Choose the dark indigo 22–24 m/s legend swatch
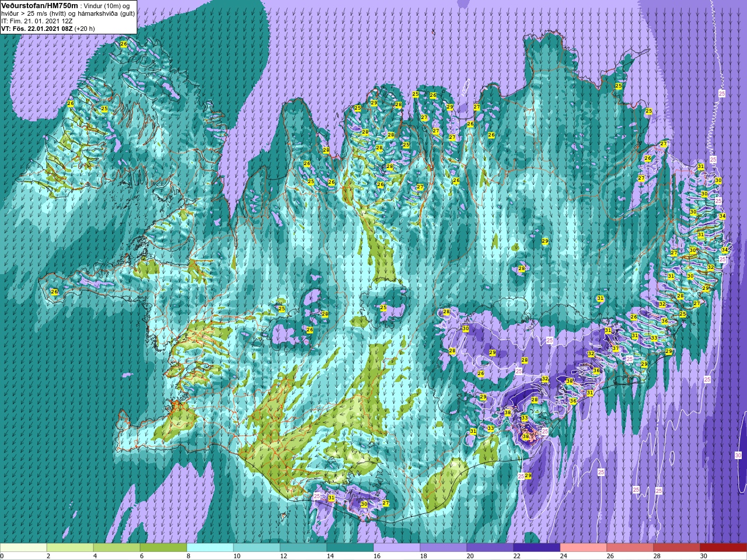 point(537,548)
